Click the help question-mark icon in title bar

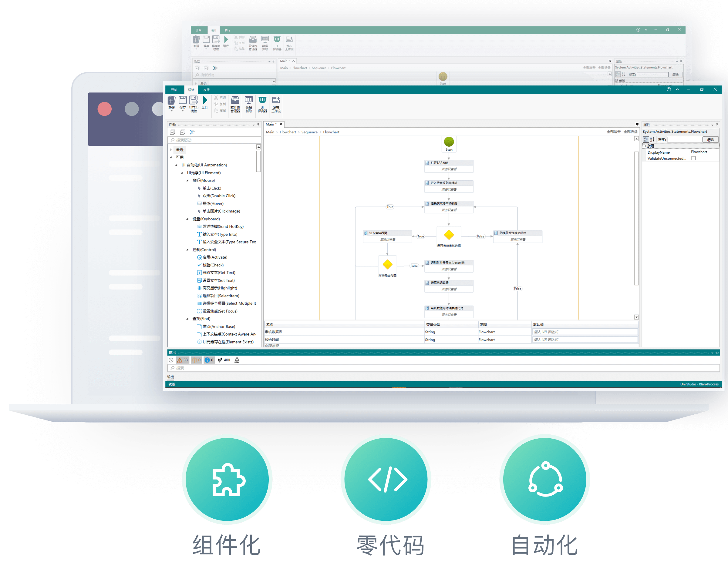669,89
